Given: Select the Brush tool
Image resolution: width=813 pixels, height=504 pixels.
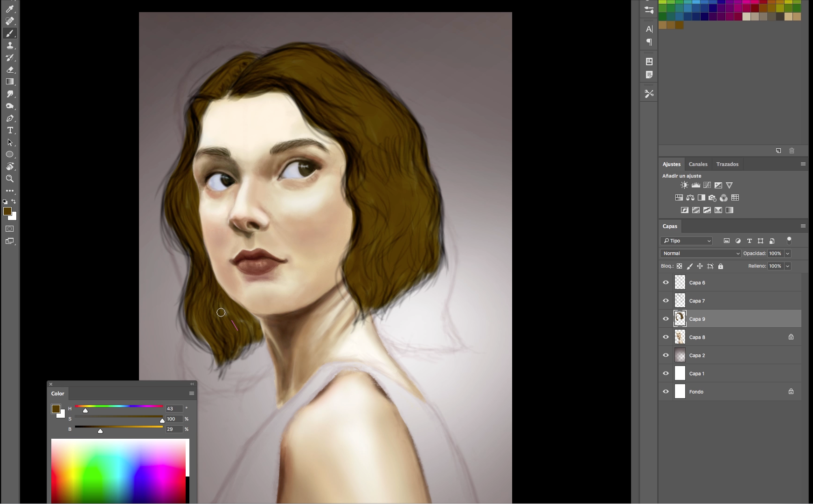Looking at the screenshot, I should tap(10, 33).
